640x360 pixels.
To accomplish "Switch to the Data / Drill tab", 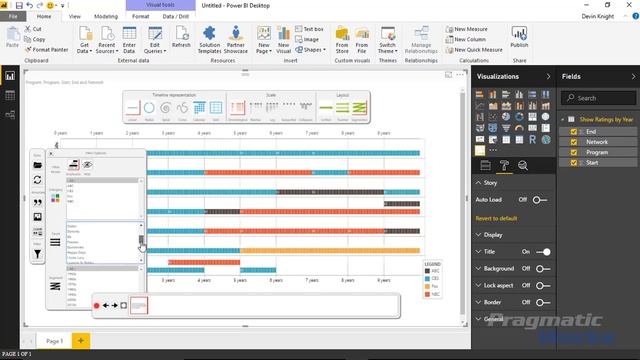I will click(x=176, y=16).
